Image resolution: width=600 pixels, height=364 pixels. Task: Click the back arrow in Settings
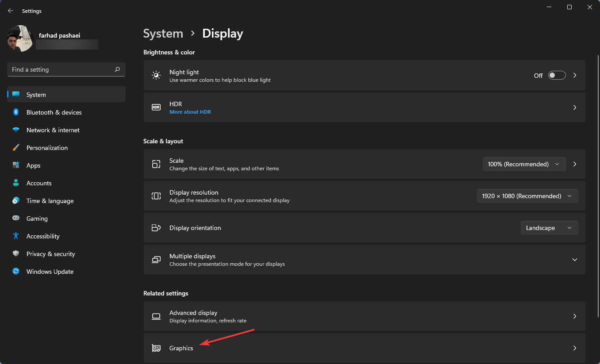[10, 11]
